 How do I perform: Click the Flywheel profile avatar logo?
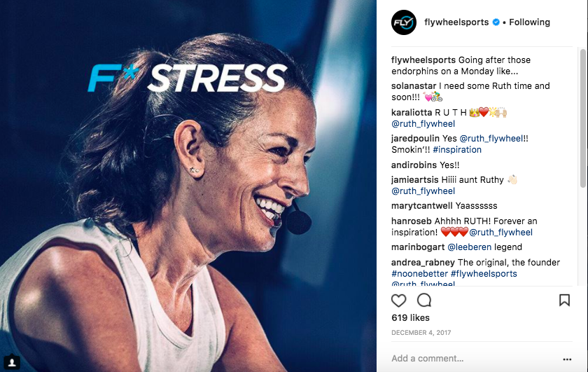(404, 22)
